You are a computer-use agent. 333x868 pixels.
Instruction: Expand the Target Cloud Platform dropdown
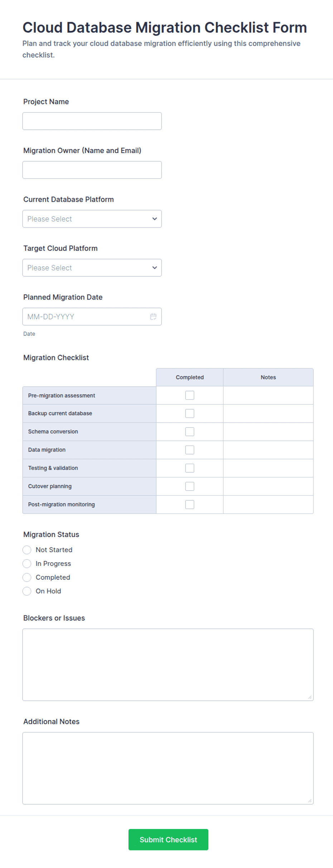pyautogui.click(x=92, y=268)
